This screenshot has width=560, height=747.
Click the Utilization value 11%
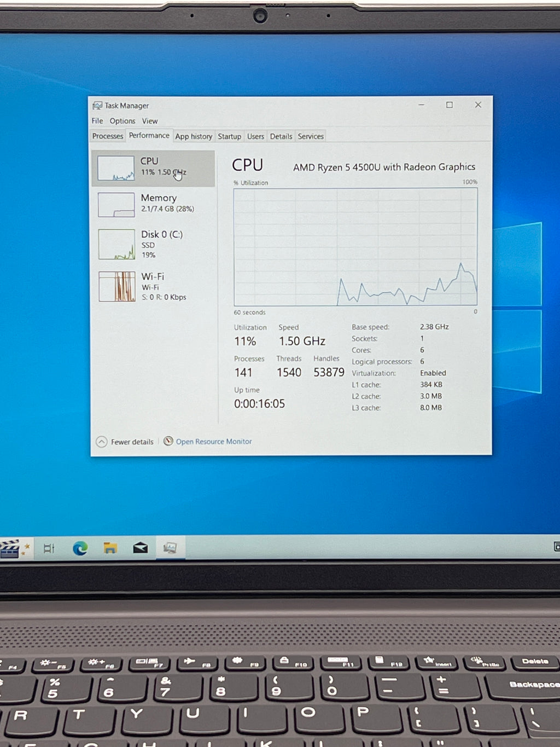pyautogui.click(x=245, y=341)
